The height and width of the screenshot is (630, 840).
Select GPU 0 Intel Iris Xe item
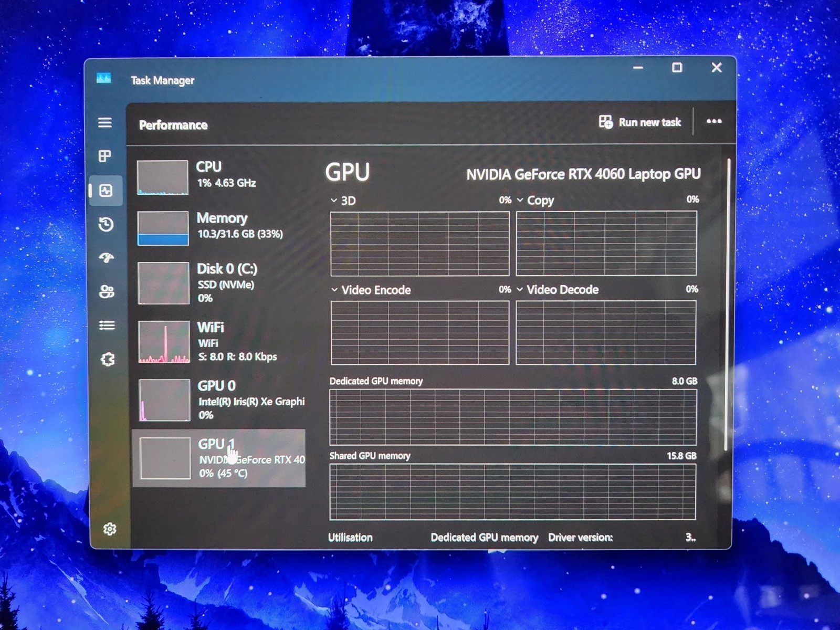(x=219, y=400)
